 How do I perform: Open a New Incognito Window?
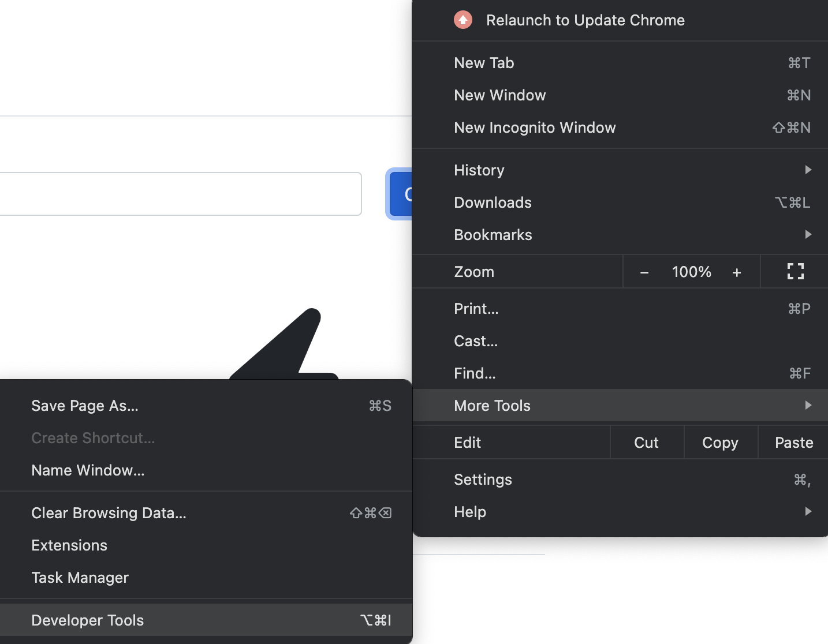point(620,128)
